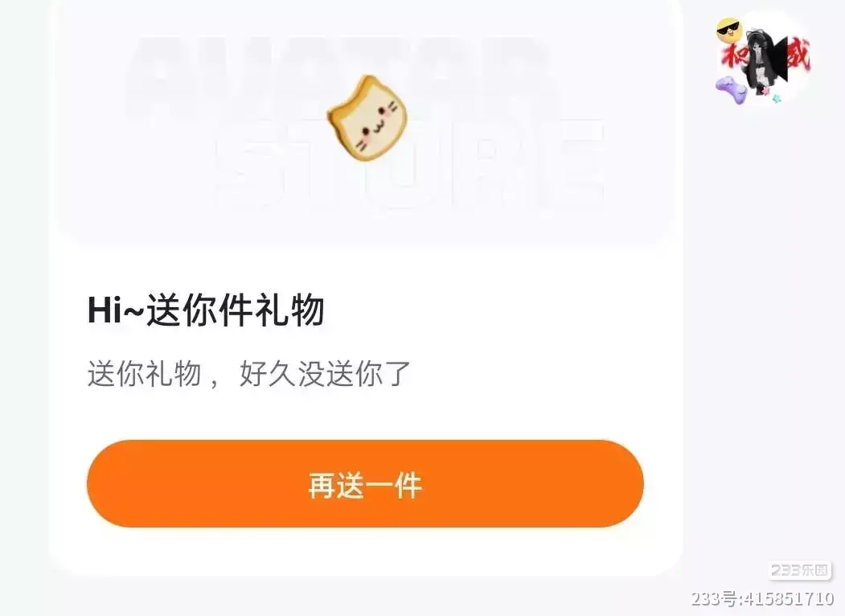Click the 233乐园 watermark badge
Screen dimensions: 845x616
800,571
